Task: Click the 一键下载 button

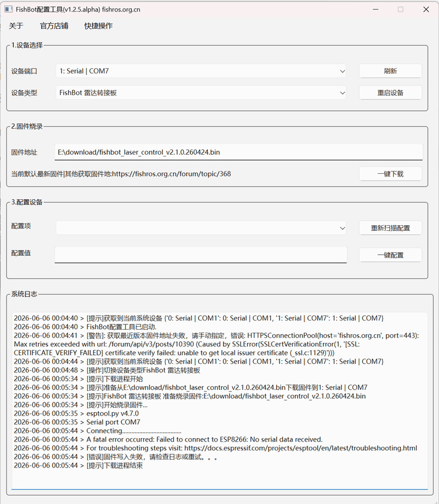Action: pos(390,174)
